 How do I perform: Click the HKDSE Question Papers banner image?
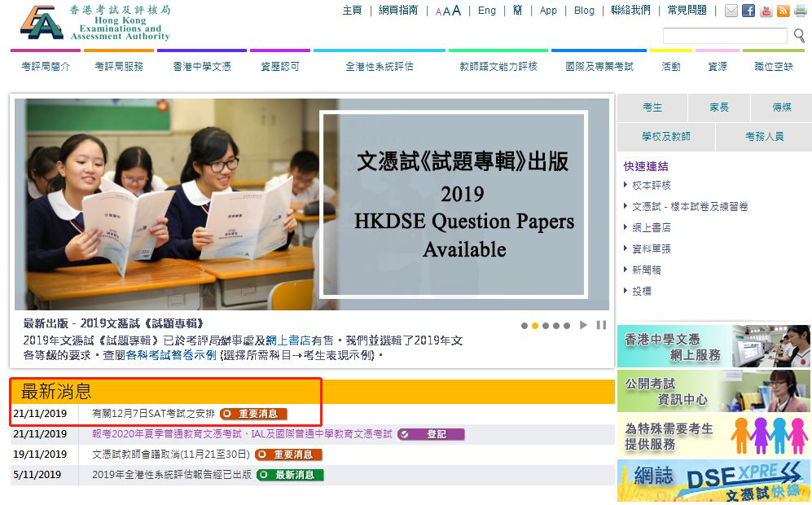click(x=312, y=204)
